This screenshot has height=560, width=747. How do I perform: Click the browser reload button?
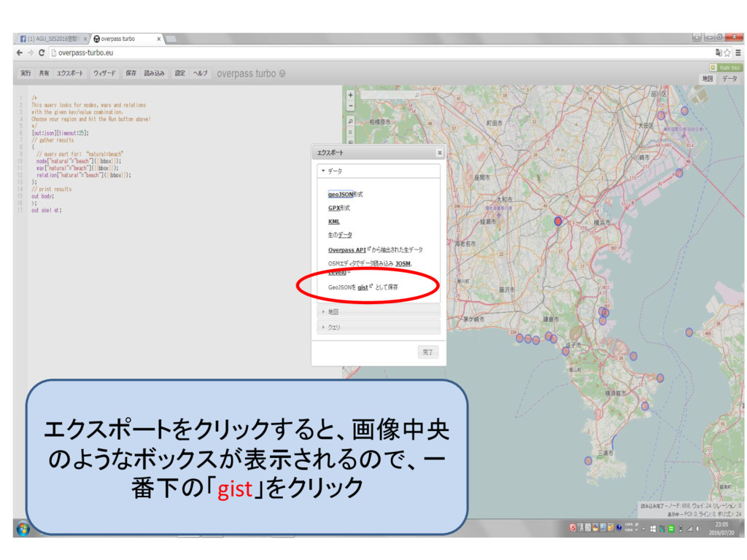tap(42, 53)
